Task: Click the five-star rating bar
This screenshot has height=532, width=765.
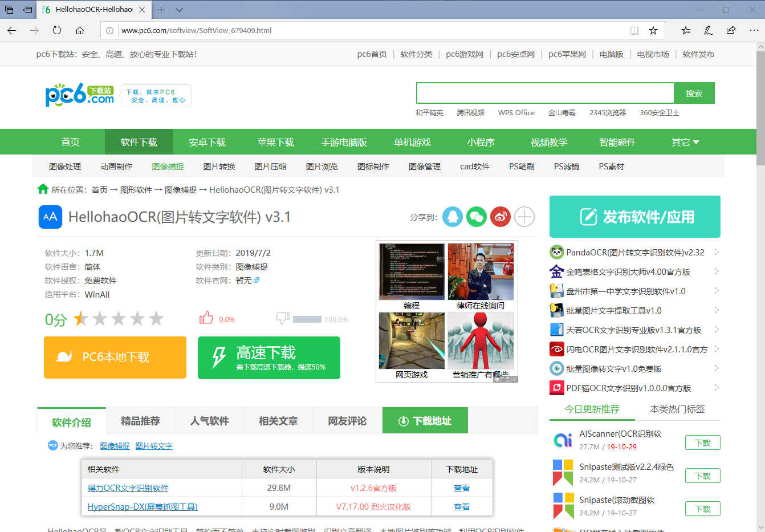Action: pos(119,319)
